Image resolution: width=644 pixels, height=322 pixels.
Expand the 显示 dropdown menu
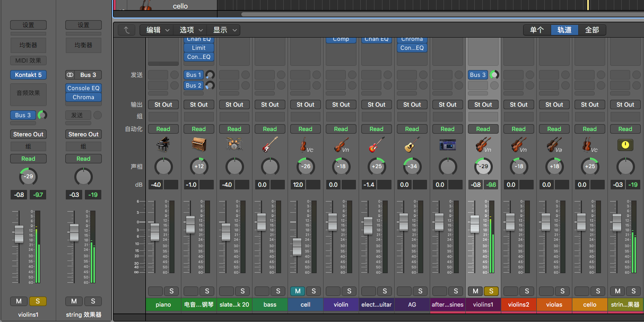click(x=224, y=30)
